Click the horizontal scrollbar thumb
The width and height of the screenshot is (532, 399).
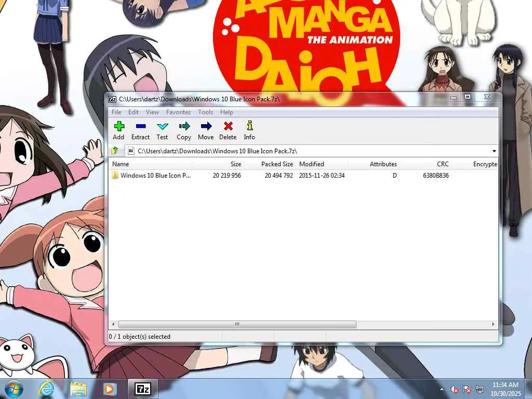click(x=237, y=324)
